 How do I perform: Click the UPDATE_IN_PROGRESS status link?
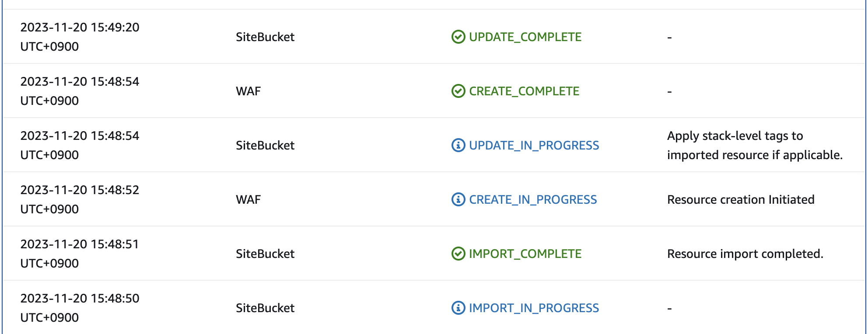[x=534, y=145]
